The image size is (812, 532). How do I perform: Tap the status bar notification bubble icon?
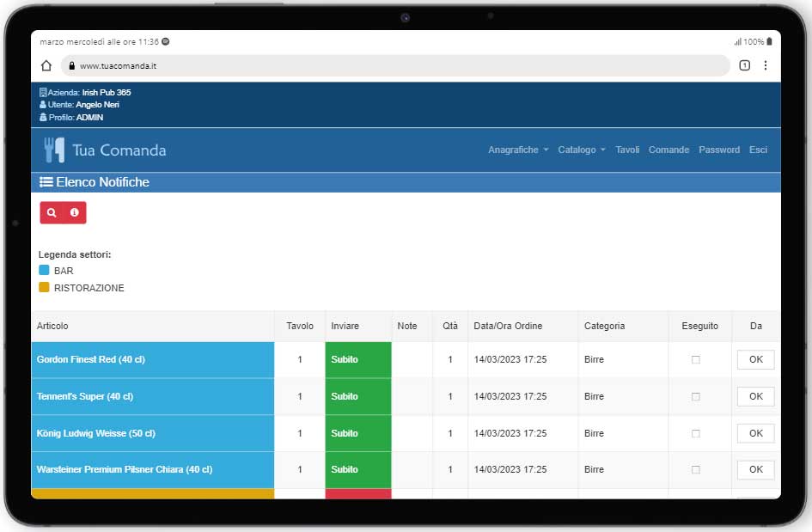(x=166, y=41)
